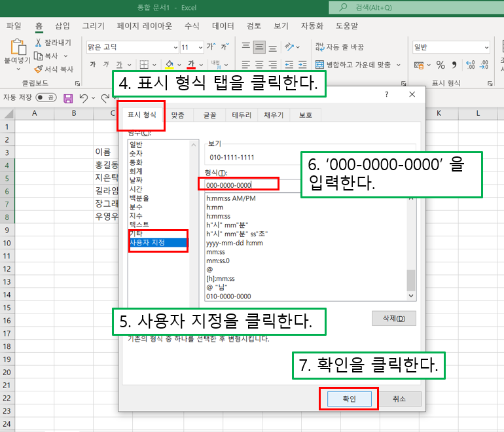Apply italic formatting
Image resolution: width=504 pixels, height=432 pixels.
coord(106,65)
